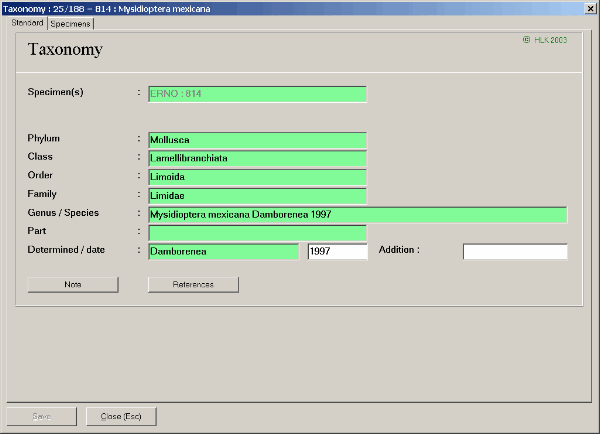Click the empty Addition input box

515,251
